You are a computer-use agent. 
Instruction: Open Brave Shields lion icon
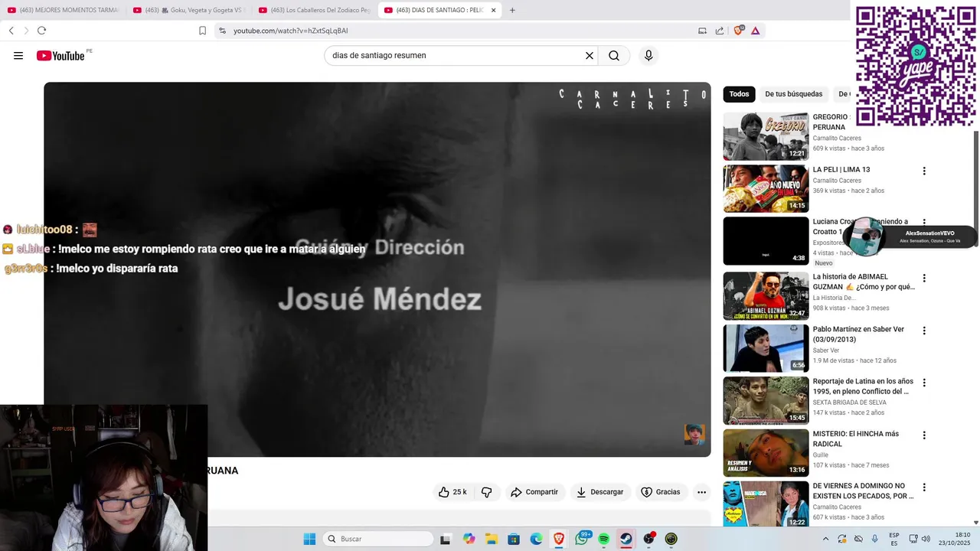(x=738, y=31)
